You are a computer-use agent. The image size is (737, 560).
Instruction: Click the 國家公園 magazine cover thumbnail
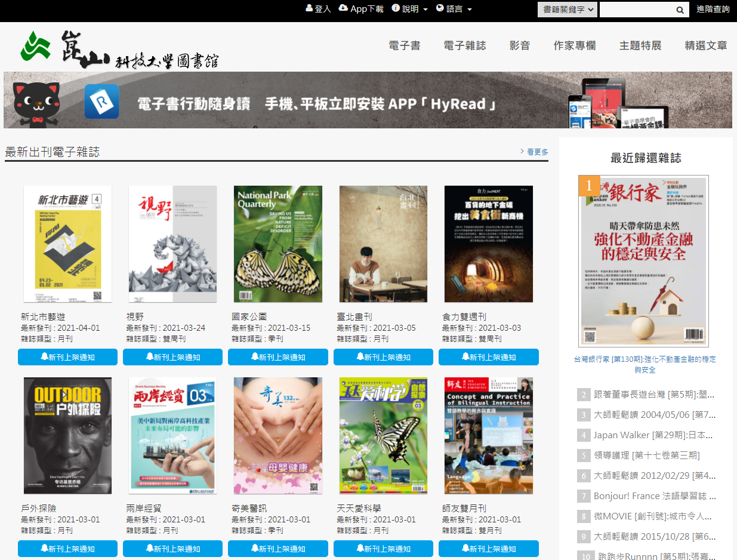tap(277, 244)
